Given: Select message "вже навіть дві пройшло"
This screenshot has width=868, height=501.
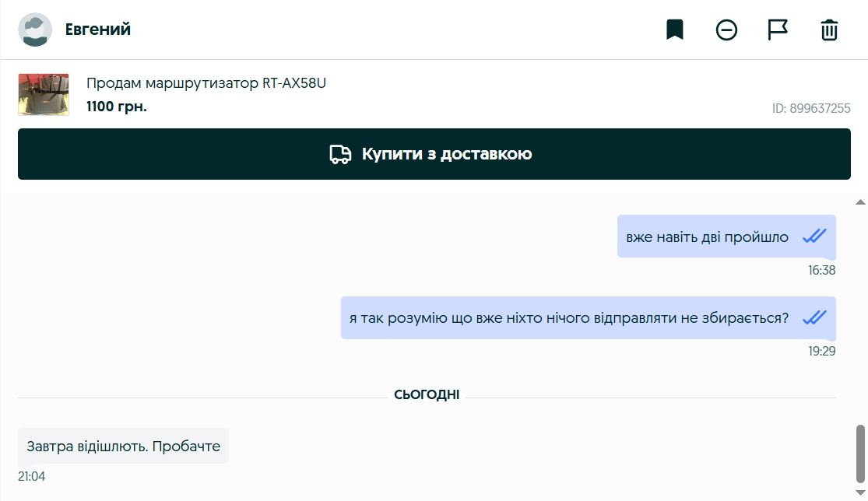Looking at the screenshot, I should pos(707,237).
